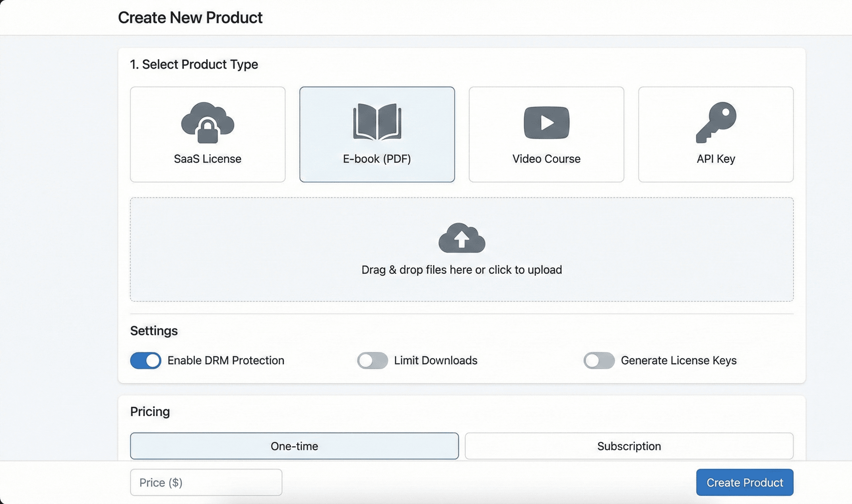Click the Create New Product heading
The height and width of the screenshot is (504, 852).
click(190, 17)
